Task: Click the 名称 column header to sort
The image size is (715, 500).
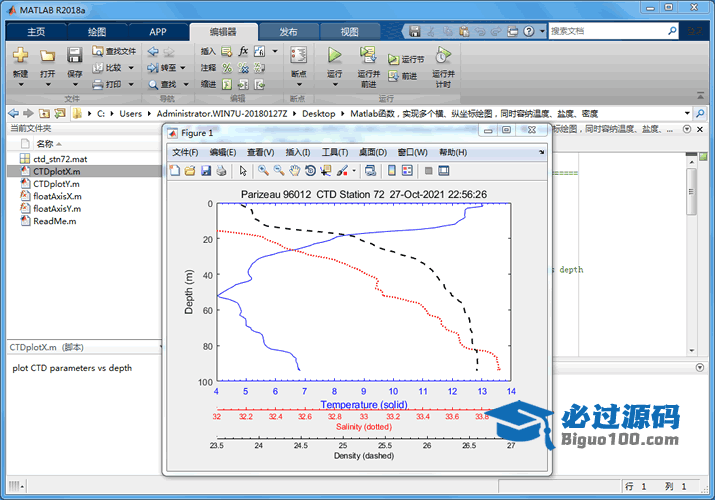Action: (45, 144)
